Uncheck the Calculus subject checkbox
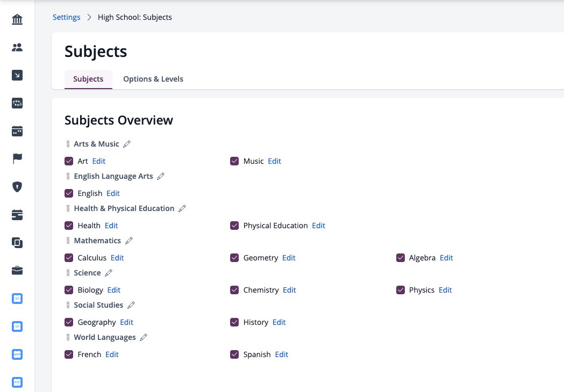The image size is (564, 392). (69, 258)
